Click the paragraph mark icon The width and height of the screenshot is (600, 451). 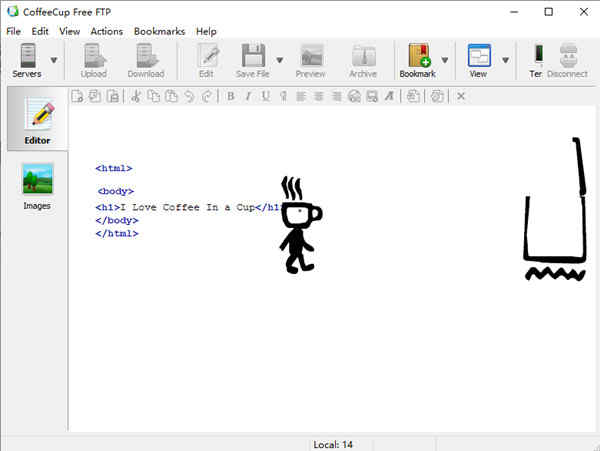point(283,96)
